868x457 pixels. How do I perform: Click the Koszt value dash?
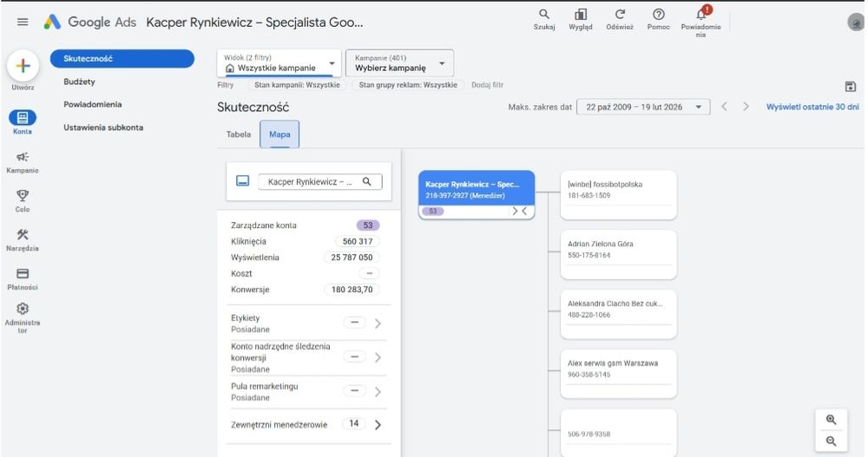(x=369, y=273)
